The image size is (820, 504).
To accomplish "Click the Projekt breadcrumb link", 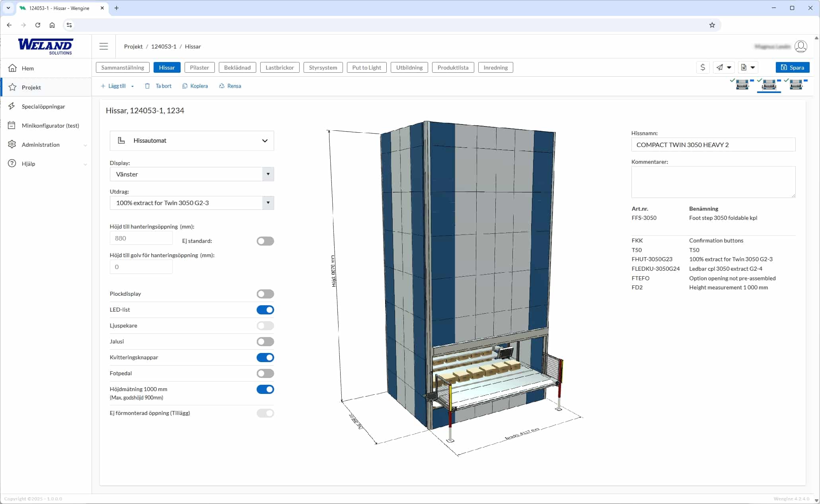I will (133, 47).
